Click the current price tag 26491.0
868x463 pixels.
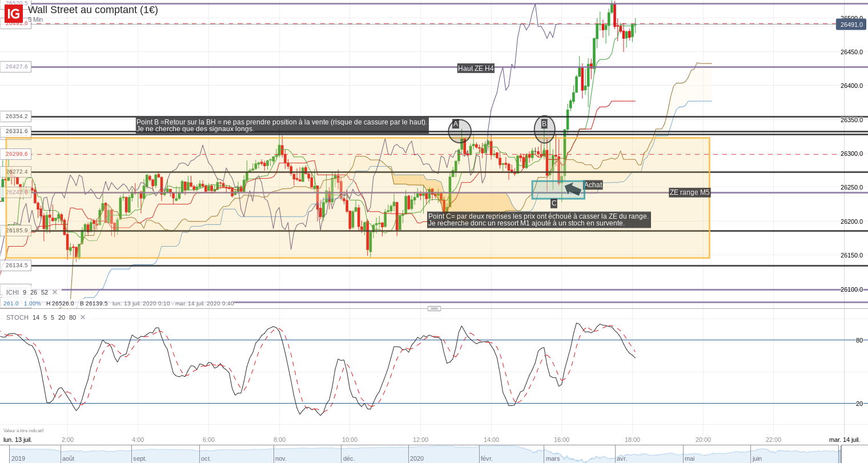[851, 25]
